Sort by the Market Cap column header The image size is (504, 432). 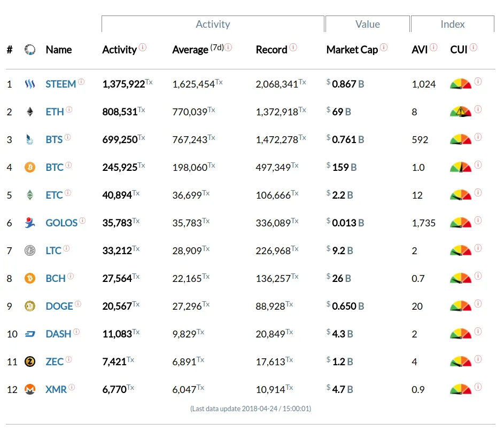tap(352, 50)
